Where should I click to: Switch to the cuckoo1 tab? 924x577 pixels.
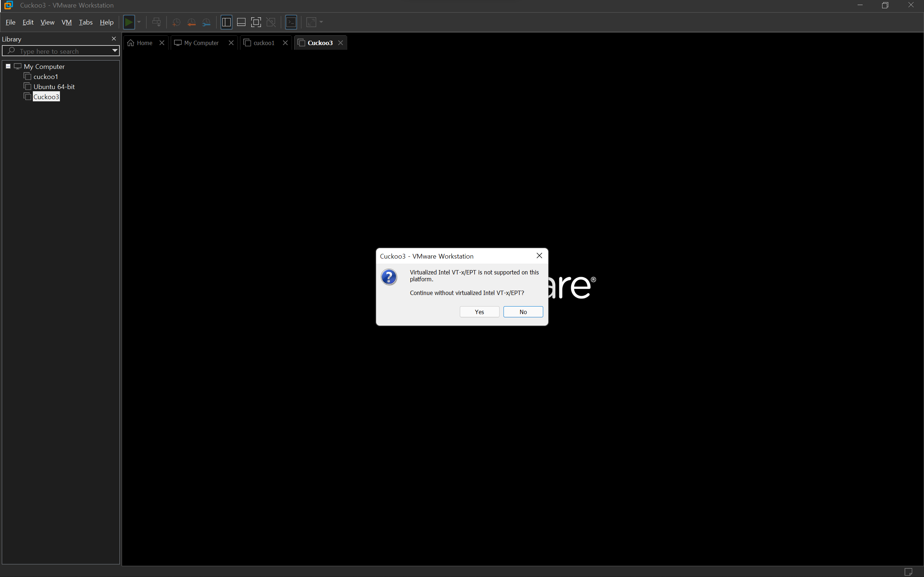tap(263, 43)
